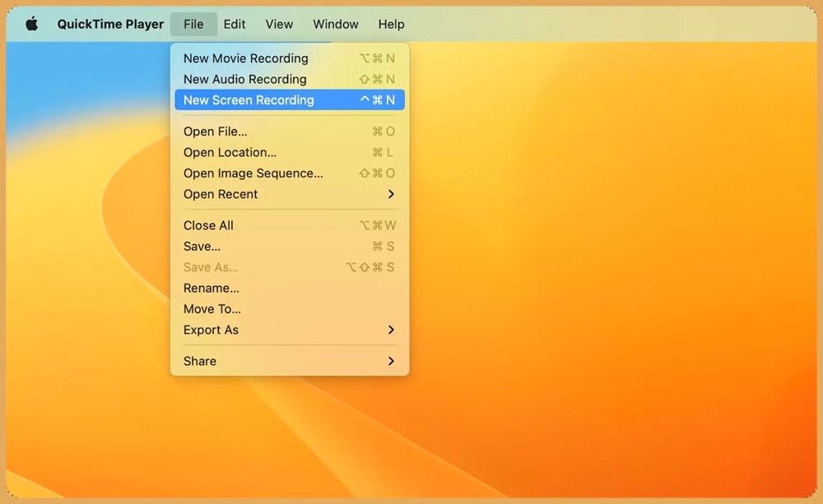Select Open Location… option

coord(230,152)
